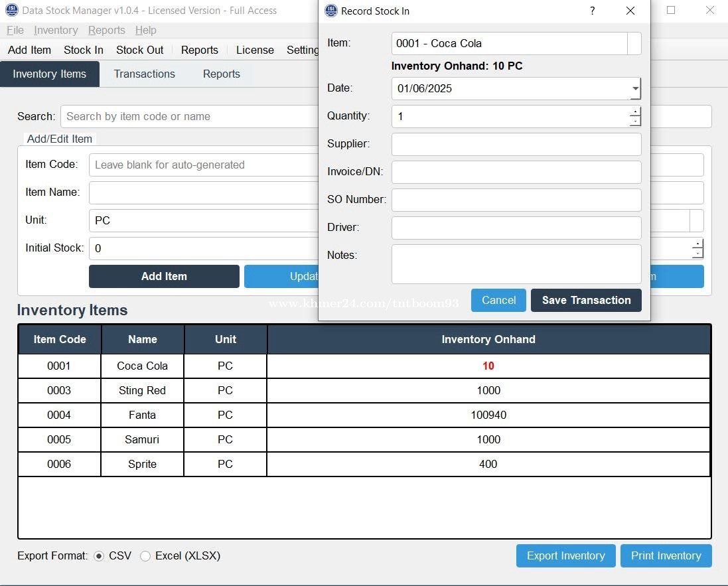Click License in the toolbar
The height and width of the screenshot is (586, 728).
click(255, 50)
